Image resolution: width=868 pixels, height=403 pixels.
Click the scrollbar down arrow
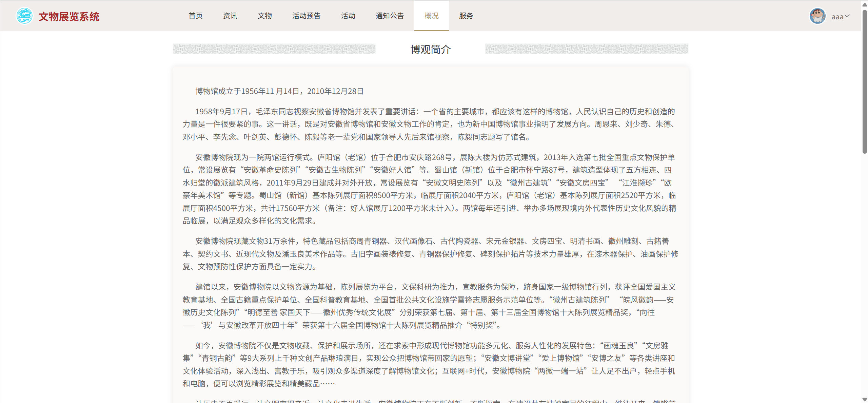(865, 399)
